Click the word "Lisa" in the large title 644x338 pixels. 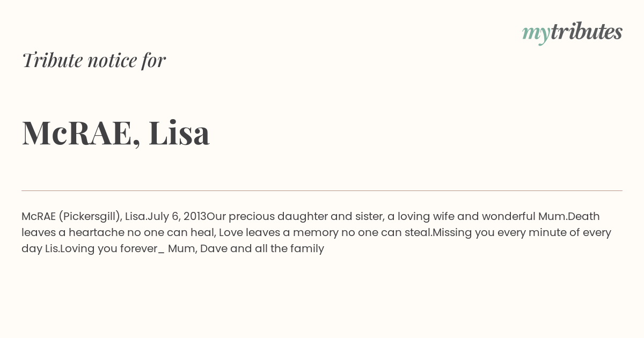point(179,132)
